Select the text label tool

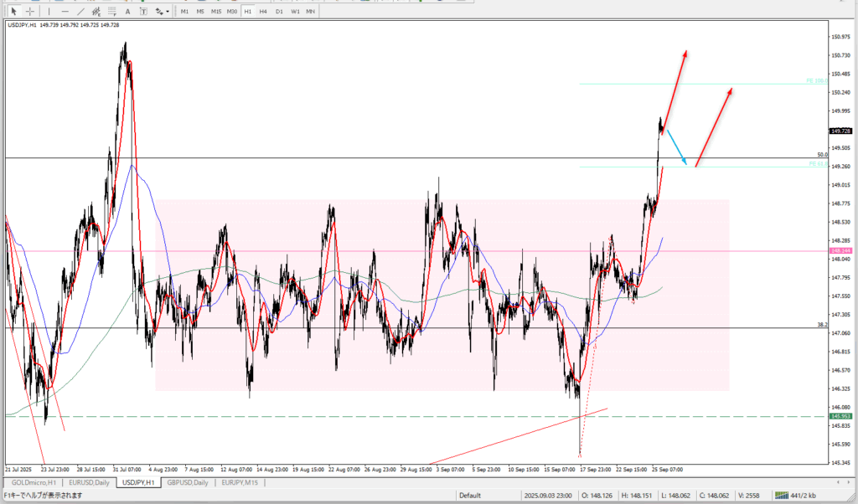coord(144,11)
